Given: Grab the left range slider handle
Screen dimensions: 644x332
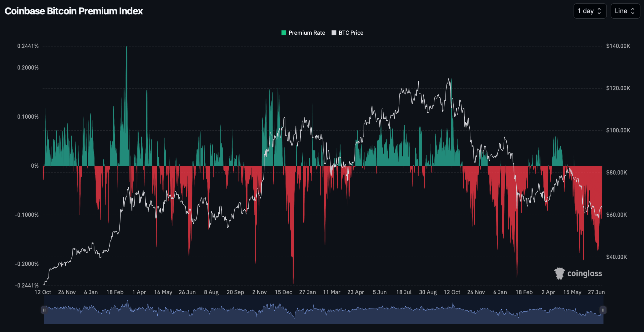Looking at the screenshot, I should point(44,310).
